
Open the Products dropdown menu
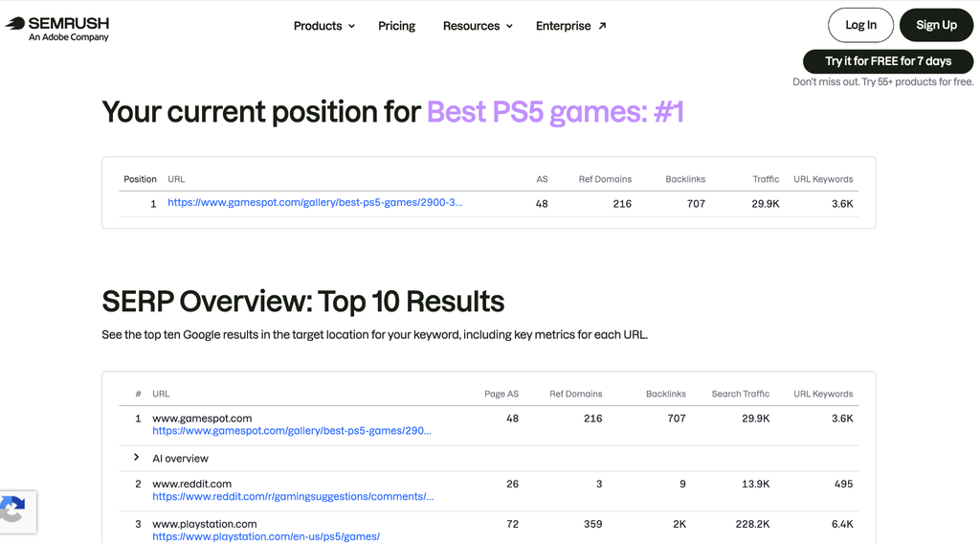point(323,26)
